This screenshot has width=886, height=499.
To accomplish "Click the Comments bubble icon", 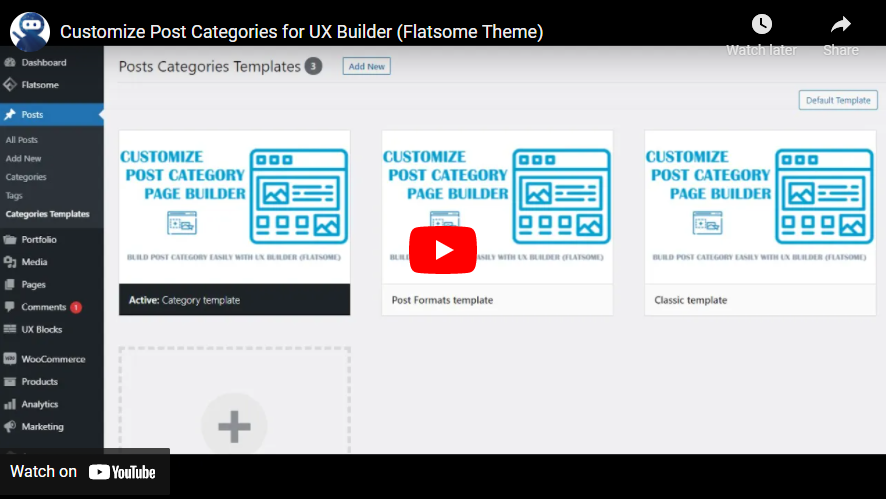I will (x=10, y=307).
